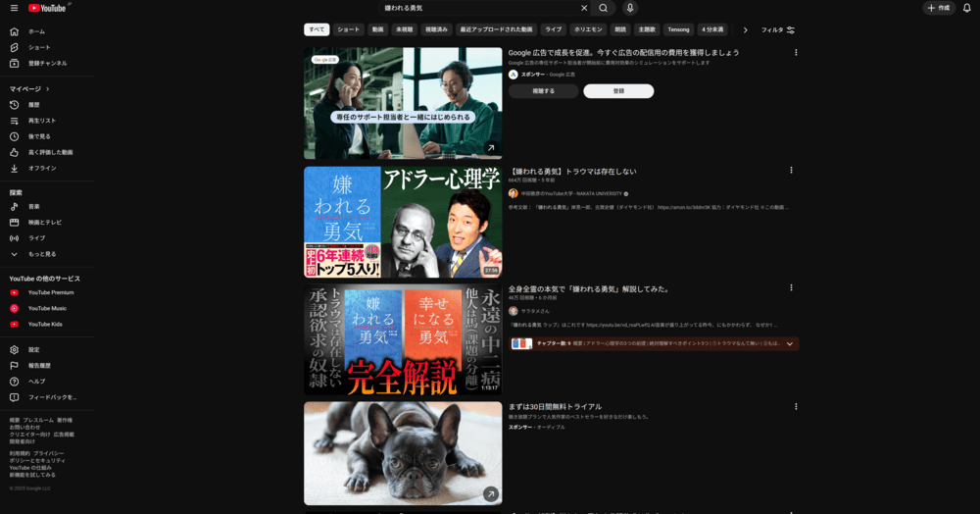This screenshot has width=980, height=514.
Task: Expand チャプター chapters dropdown
Action: [789, 344]
